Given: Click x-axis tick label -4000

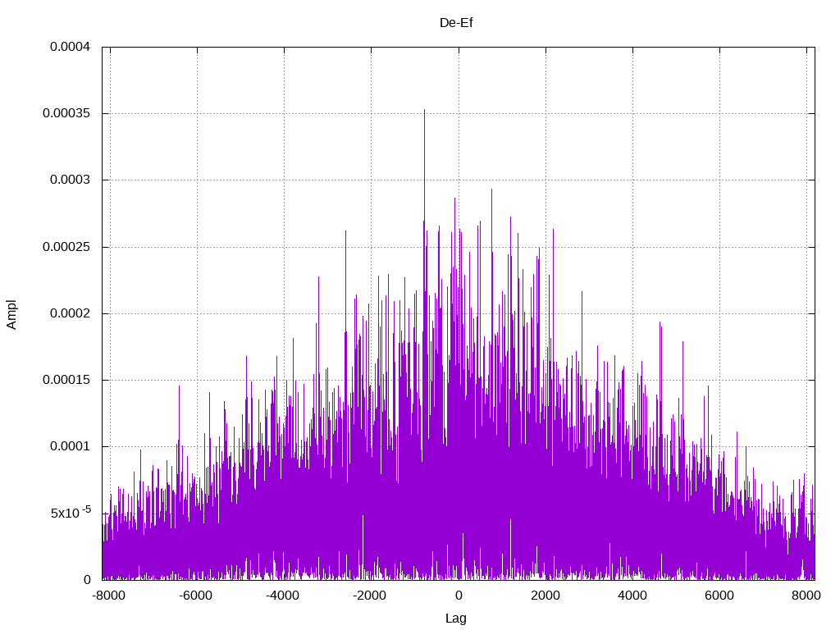Looking at the screenshot, I should click(x=283, y=596).
